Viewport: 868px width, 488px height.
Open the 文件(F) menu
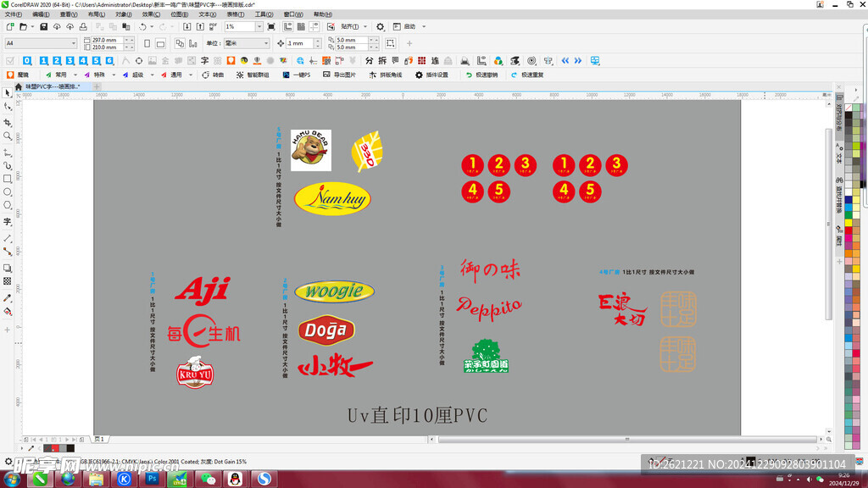(14, 14)
